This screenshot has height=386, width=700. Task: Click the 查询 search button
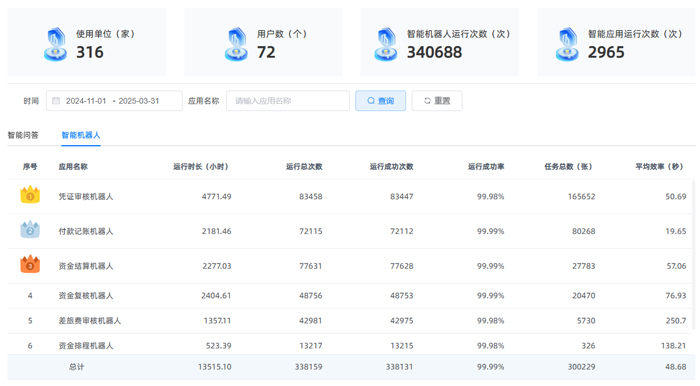coord(380,101)
